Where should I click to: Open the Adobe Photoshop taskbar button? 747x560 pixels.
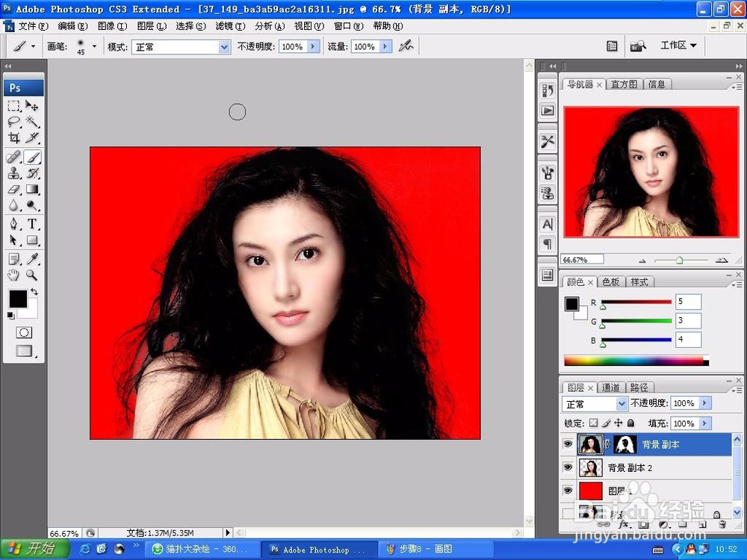pyautogui.click(x=319, y=549)
